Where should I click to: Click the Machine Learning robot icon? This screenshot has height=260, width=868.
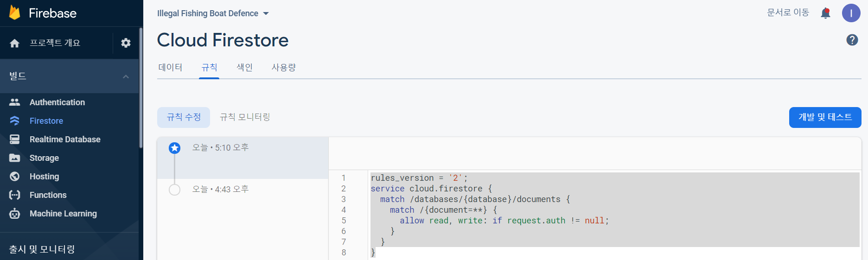tap(15, 213)
